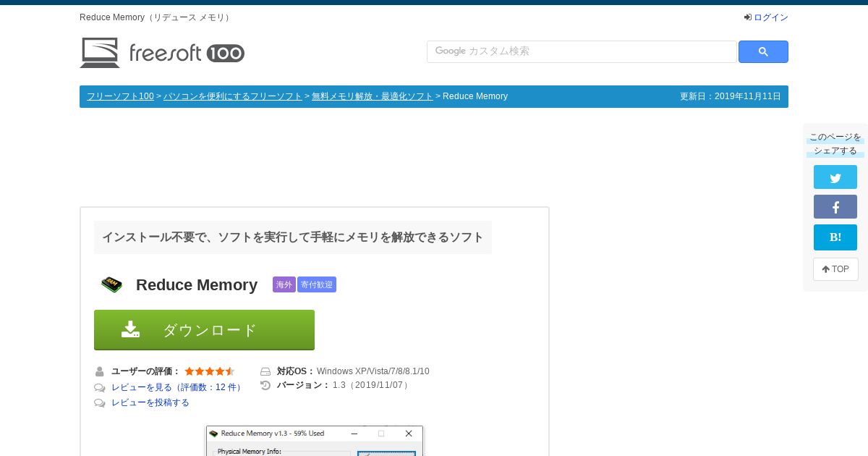Click the history icon next to バージョン
868x456 pixels.
(x=265, y=385)
